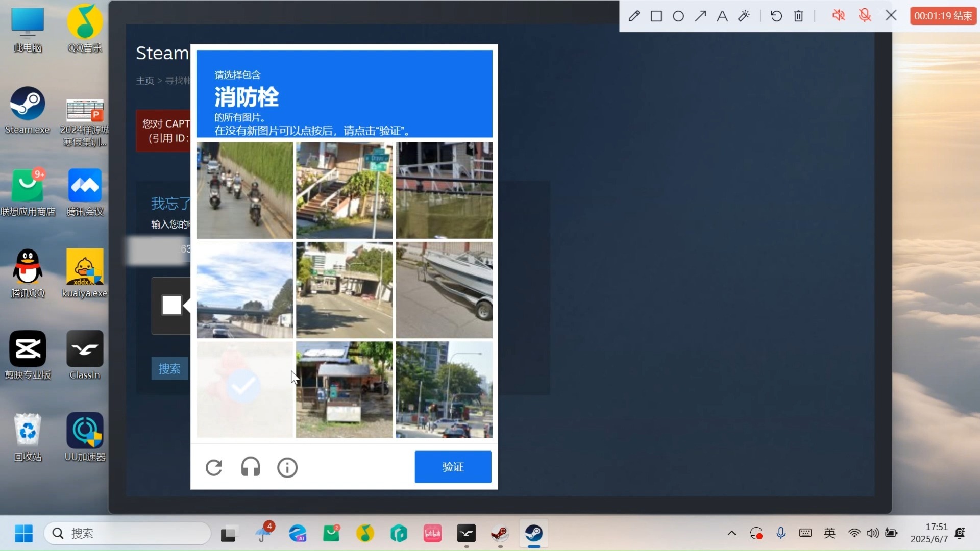This screenshot has height=551, width=980.
Task: Select the boat on trailer tile
Action: (444, 290)
